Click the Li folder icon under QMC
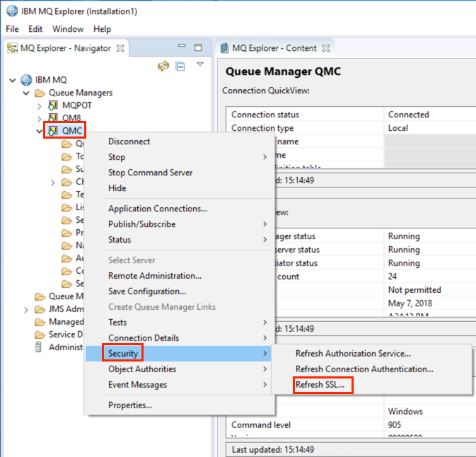Image resolution: width=476 pixels, height=457 pixels. (x=66, y=207)
